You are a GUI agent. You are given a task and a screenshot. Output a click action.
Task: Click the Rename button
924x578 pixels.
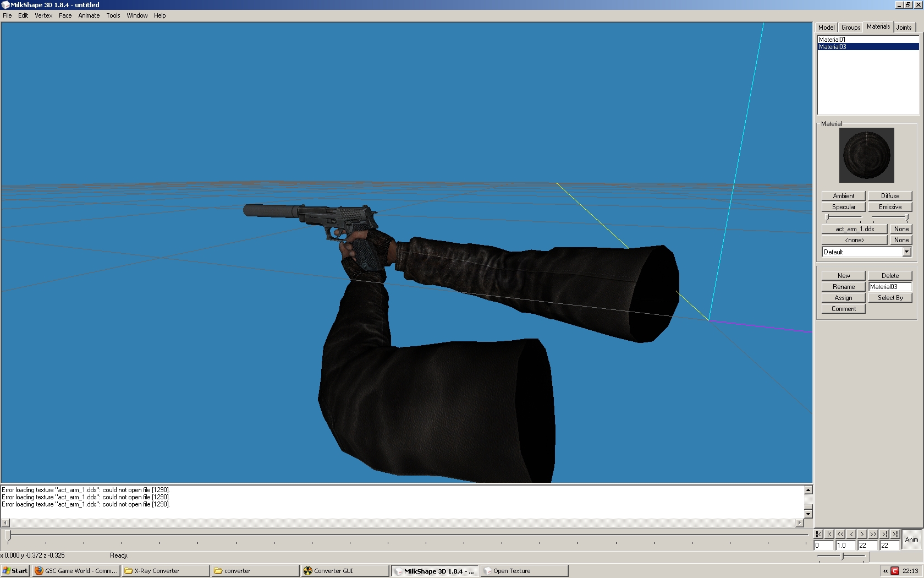pos(843,287)
